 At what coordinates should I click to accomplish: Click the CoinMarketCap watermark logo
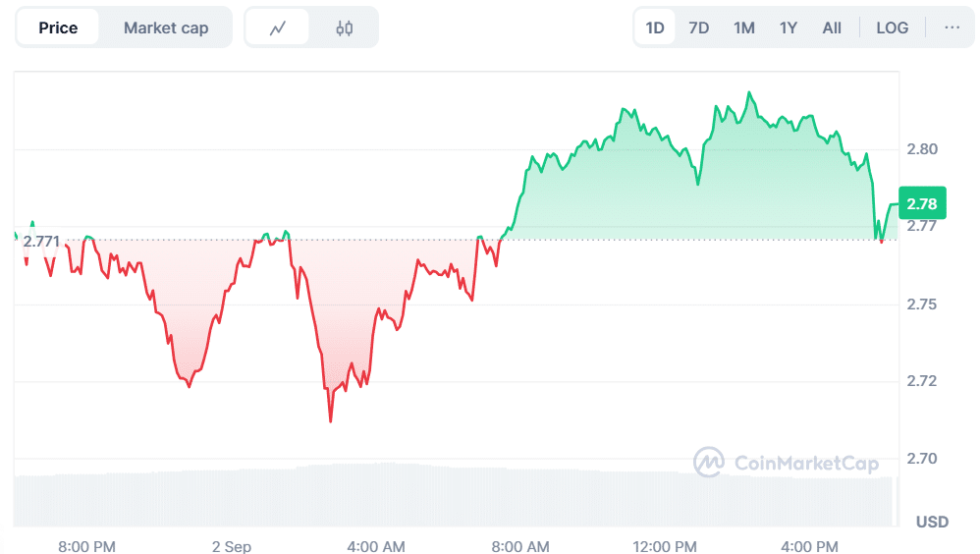pos(786,463)
